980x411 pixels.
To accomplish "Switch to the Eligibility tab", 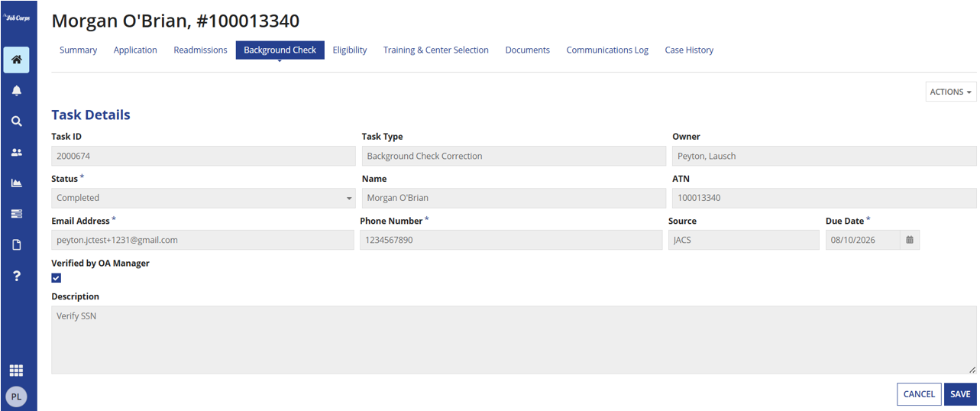I will [x=350, y=50].
